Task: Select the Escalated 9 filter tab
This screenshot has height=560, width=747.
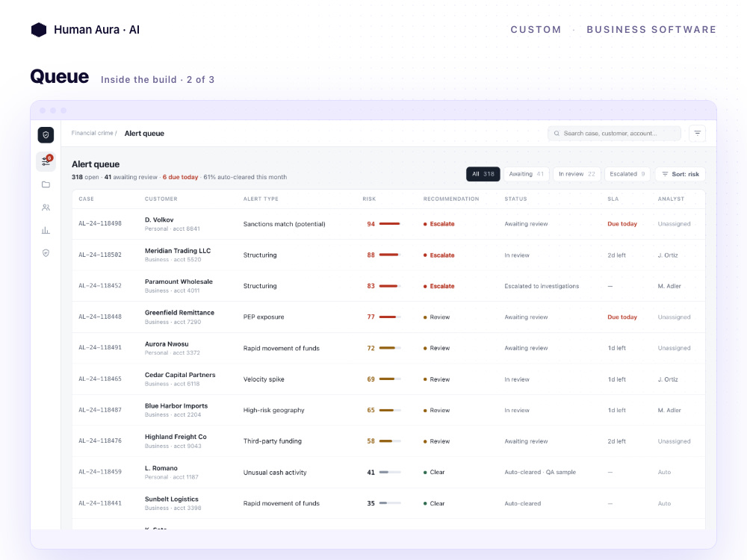Action: point(627,174)
